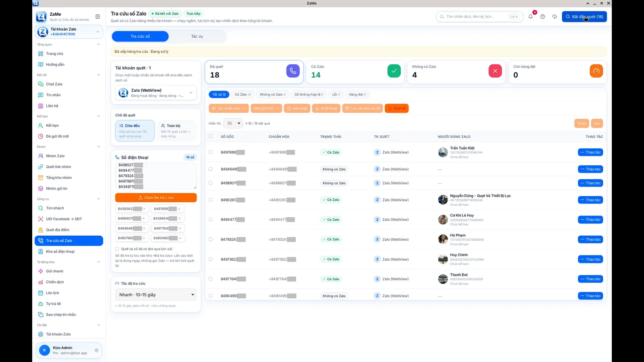Viewport: 644px width, 362px height.
Task: Open the notifications bell icon
Action: point(530,16)
